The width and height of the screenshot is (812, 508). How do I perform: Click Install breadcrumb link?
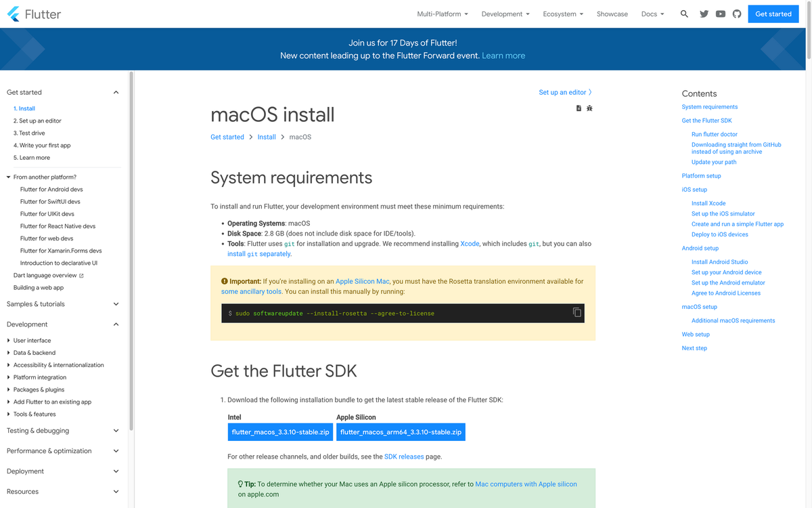(x=267, y=137)
